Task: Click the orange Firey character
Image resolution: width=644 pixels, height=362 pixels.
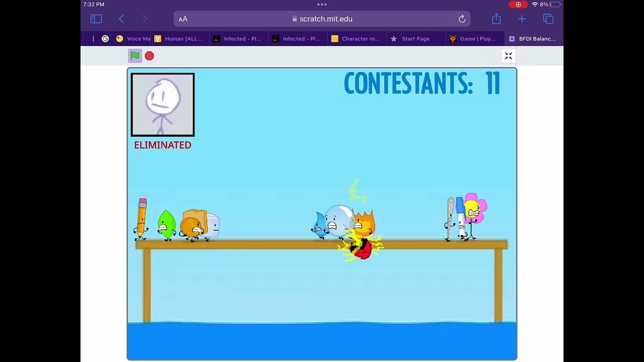Action: coord(363,224)
